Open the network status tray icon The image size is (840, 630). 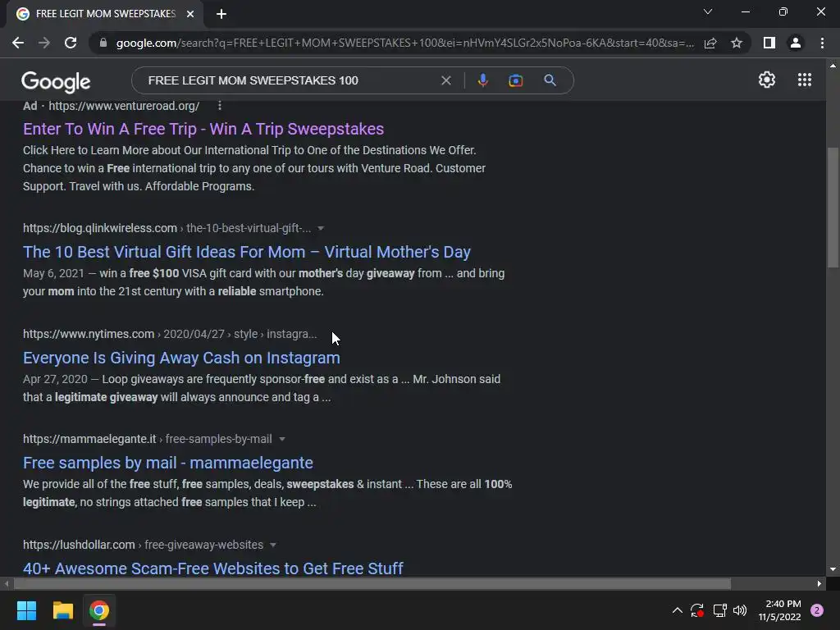pos(719,610)
